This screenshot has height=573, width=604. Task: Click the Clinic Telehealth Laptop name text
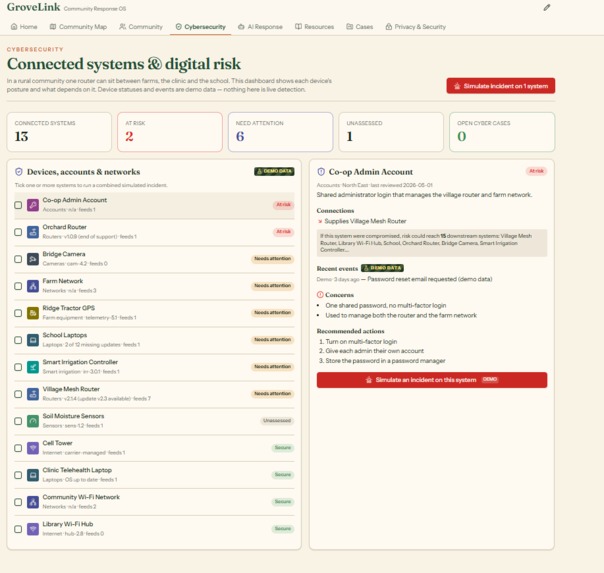pos(77,470)
